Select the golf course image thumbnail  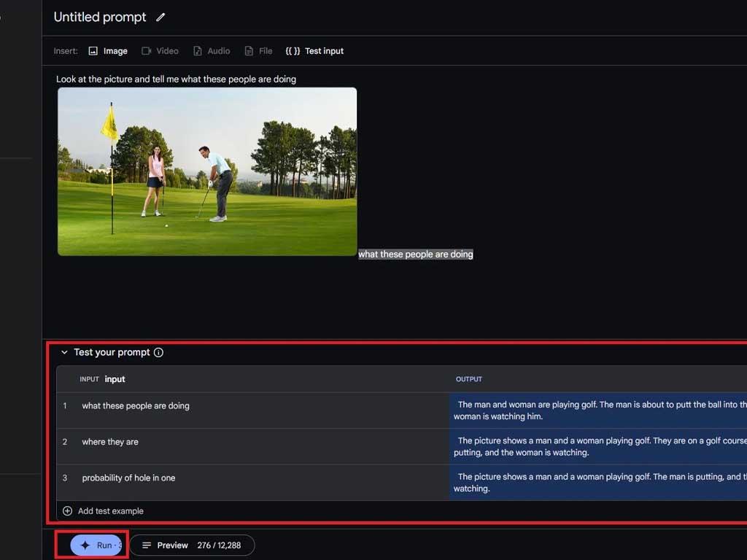tap(207, 171)
